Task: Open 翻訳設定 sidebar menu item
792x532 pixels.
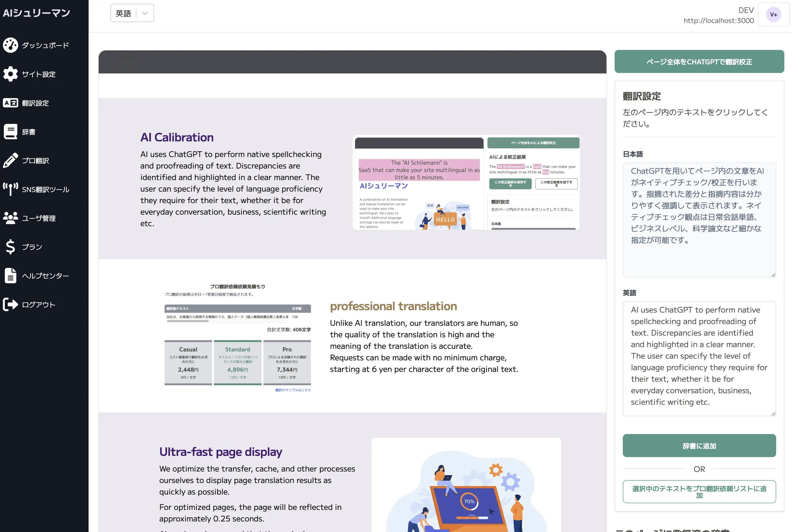Action: click(x=35, y=103)
